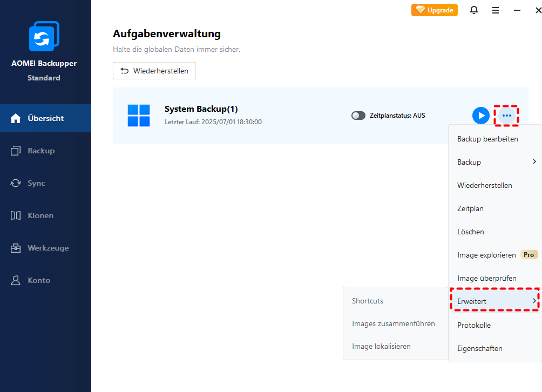Image resolution: width=542 pixels, height=392 pixels.
Task: Open notifications via the bell icon
Action: 474,10
